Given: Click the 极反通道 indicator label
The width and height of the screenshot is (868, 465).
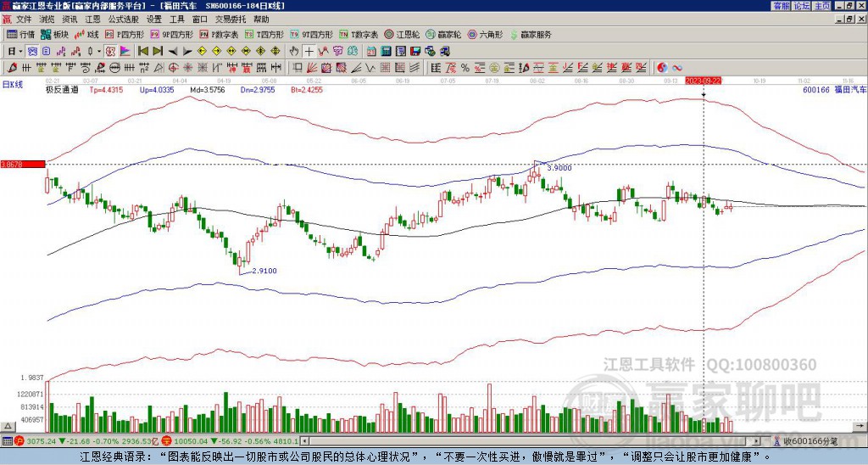Looking at the screenshot, I should (x=62, y=90).
